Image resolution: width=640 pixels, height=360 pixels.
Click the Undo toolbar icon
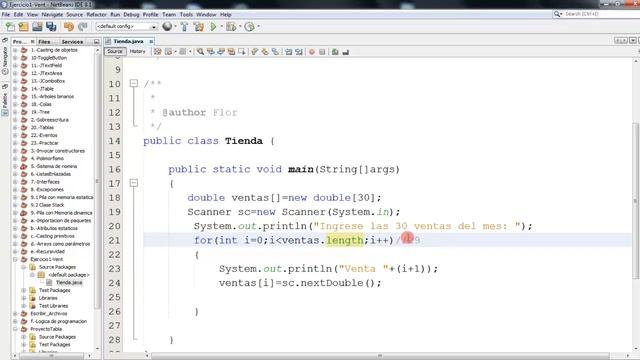tap(69, 27)
